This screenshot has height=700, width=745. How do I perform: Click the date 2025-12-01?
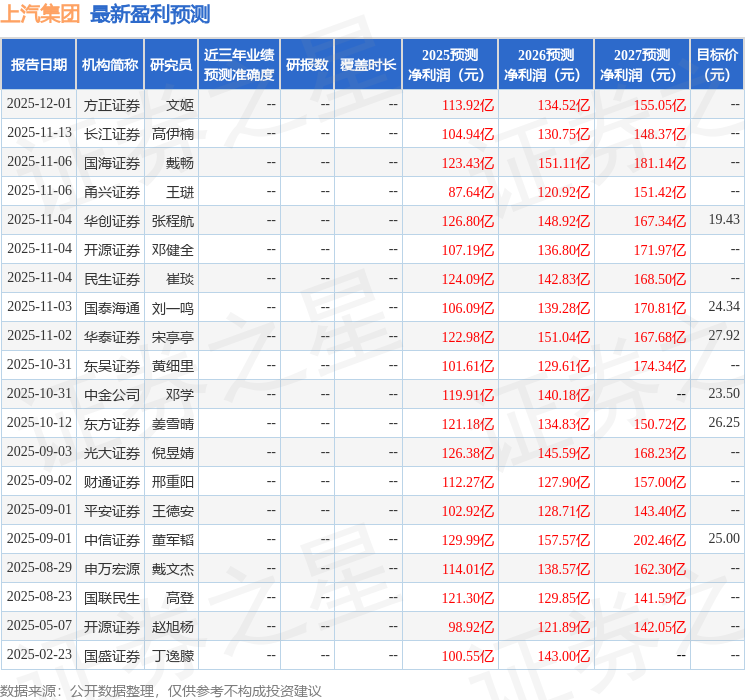(x=39, y=103)
